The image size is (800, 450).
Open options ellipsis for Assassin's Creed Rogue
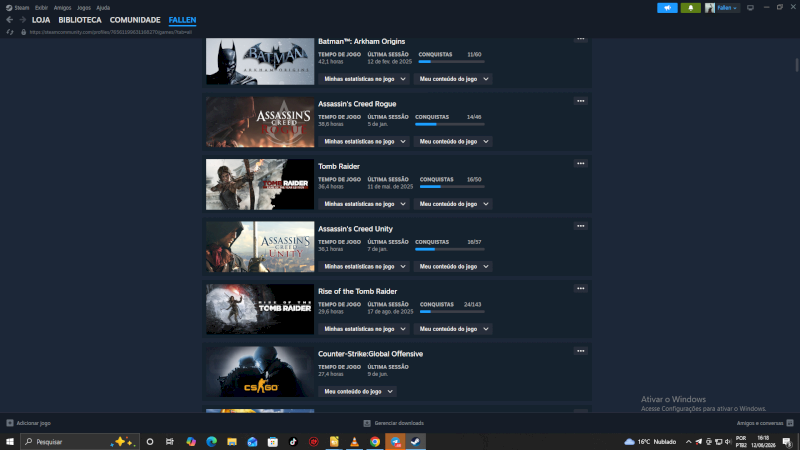[x=581, y=101]
